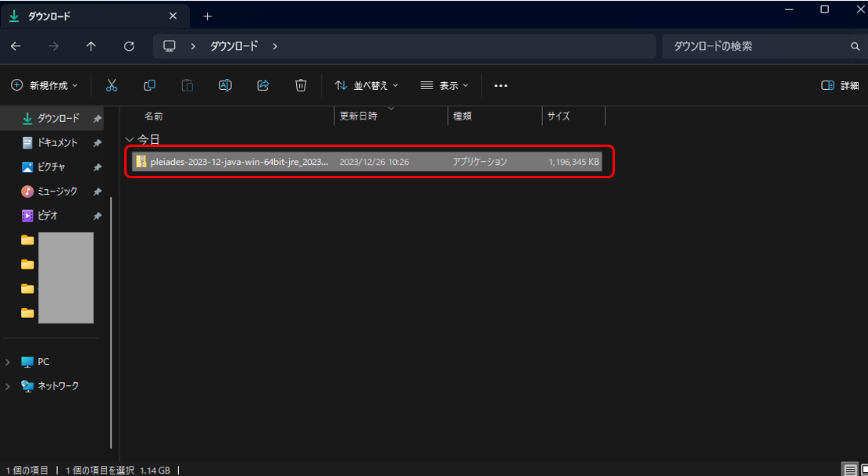
Task: Delete the selected file using the trash icon
Action: coord(301,84)
